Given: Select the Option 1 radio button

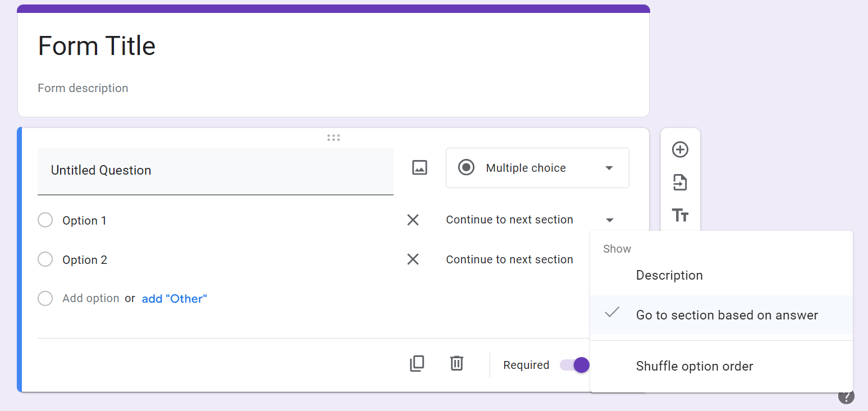Looking at the screenshot, I should pos(45,220).
